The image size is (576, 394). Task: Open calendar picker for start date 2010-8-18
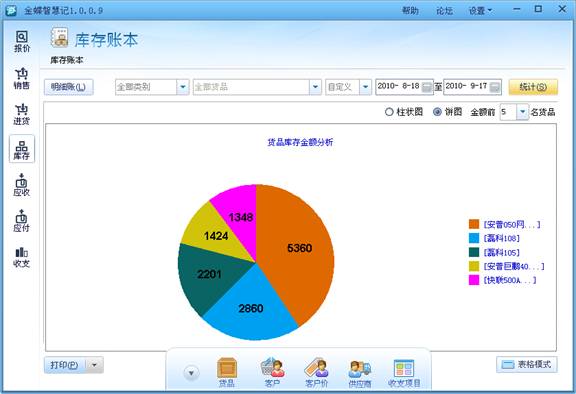point(426,87)
